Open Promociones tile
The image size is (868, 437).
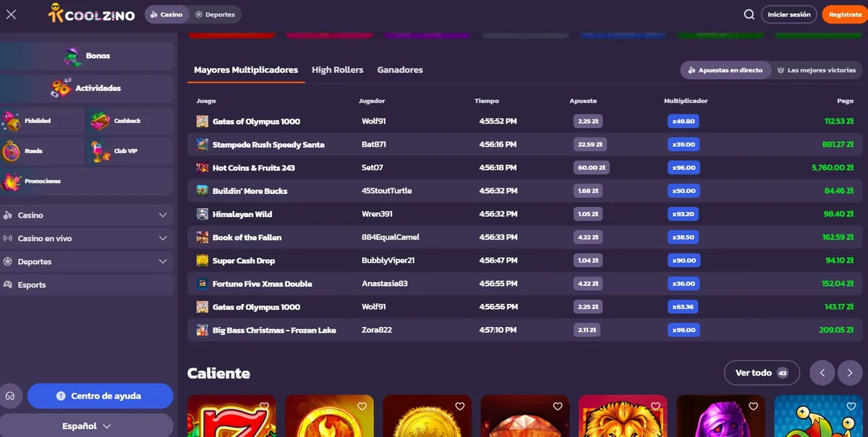[x=87, y=181]
